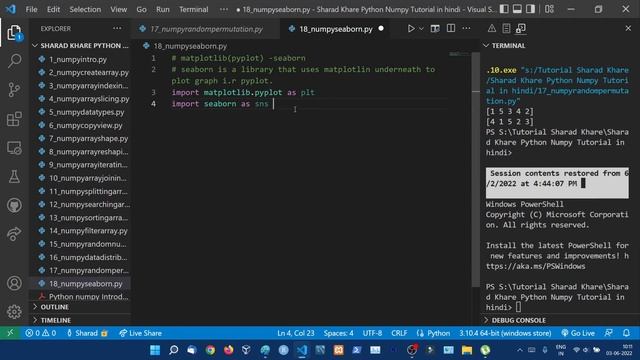Open changes compare icon in editor toolbar

[435, 29]
